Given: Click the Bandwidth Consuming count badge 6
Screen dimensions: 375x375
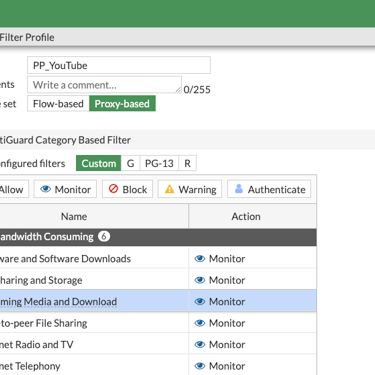Looking at the screenshot, I should pos(104,236).
